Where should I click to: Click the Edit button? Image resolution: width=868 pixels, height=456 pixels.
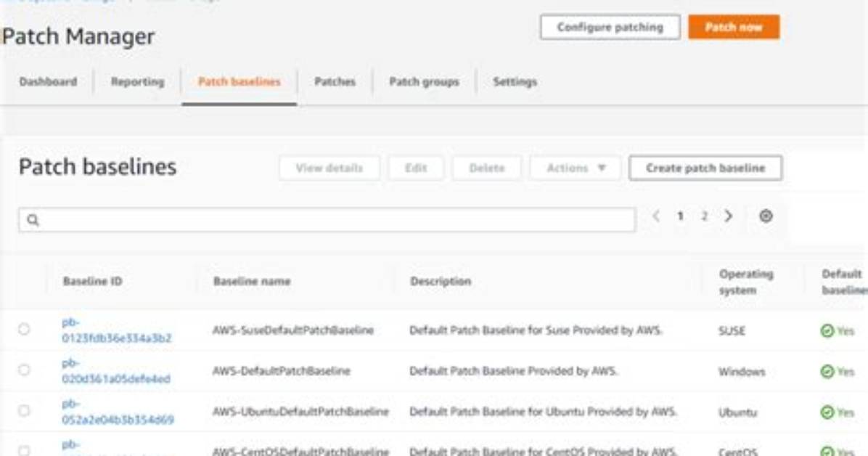coord(416,168)
